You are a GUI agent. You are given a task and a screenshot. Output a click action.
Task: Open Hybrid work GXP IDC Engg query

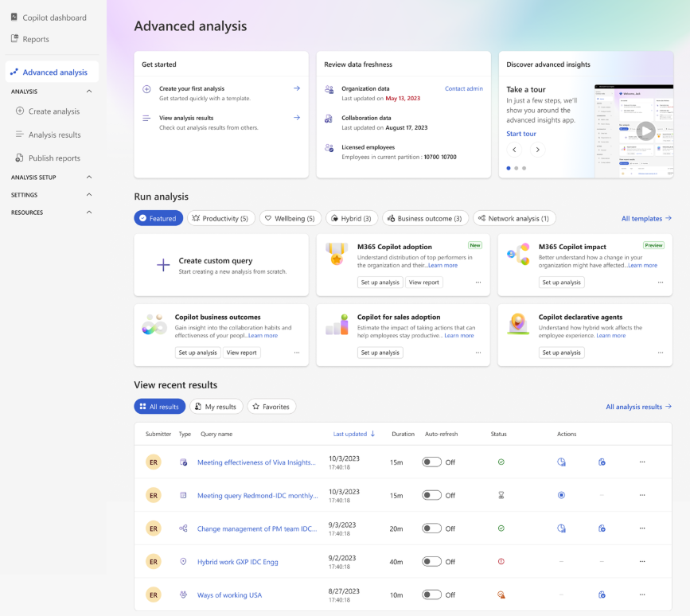[x=238, y=562]
